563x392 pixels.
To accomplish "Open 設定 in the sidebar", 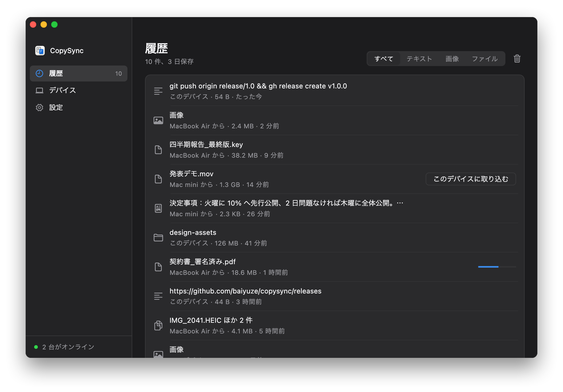I will pos(79,108).
